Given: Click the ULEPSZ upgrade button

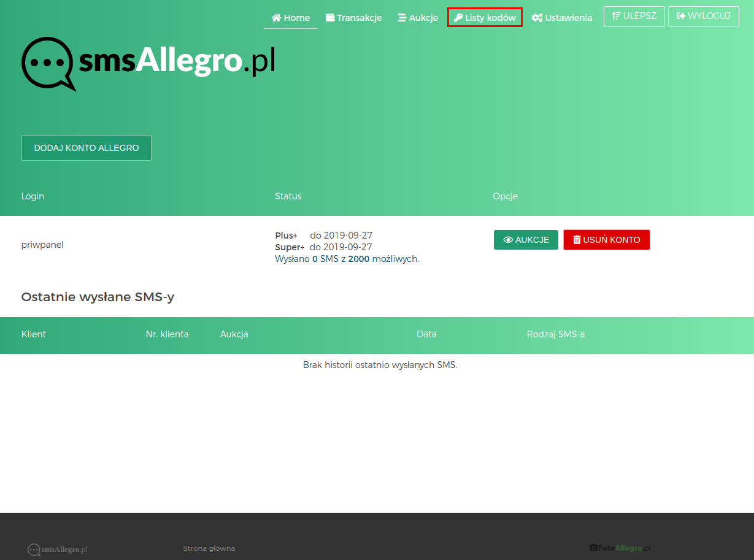Looking at the screenshot, I should pos(634,17).
